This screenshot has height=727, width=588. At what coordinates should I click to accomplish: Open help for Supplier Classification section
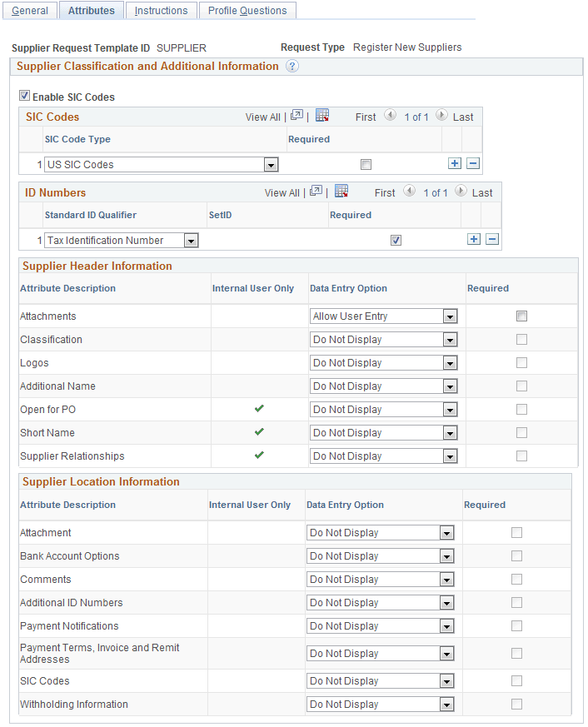click(x=291, y=67)
